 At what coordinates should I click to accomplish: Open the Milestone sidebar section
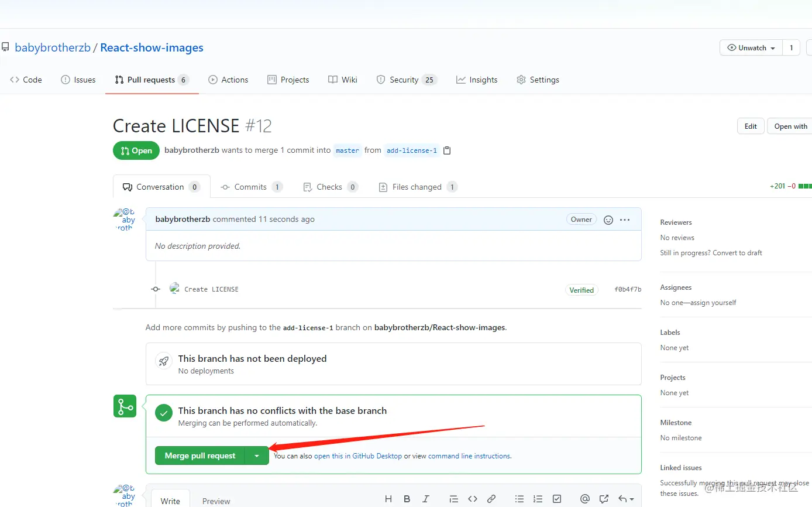(x=676, y=423)
